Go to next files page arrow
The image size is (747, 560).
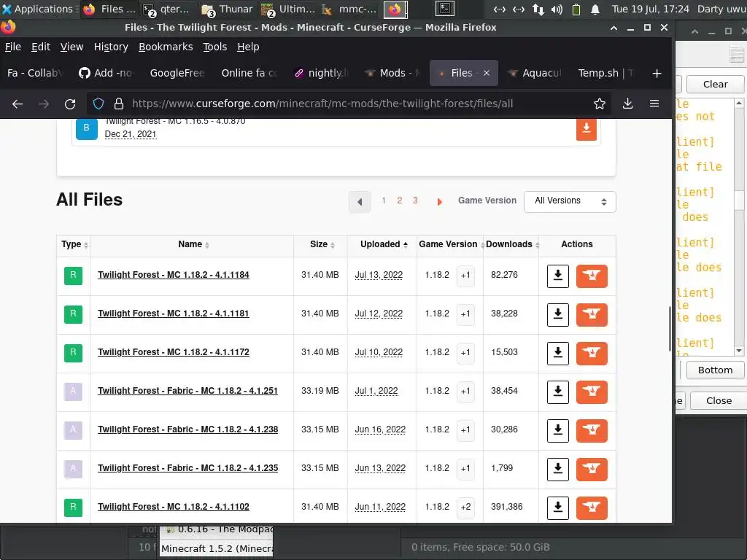click(x=439, y=202)
